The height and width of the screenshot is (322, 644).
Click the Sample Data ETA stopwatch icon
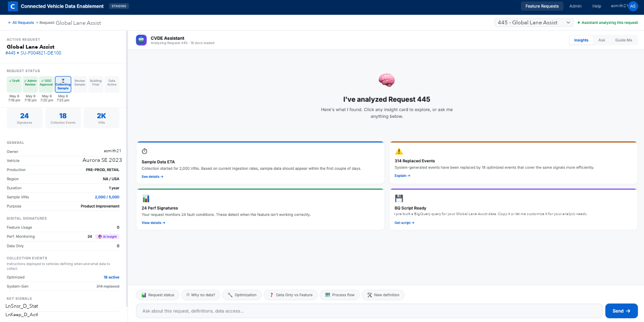(x=144, y=151)
